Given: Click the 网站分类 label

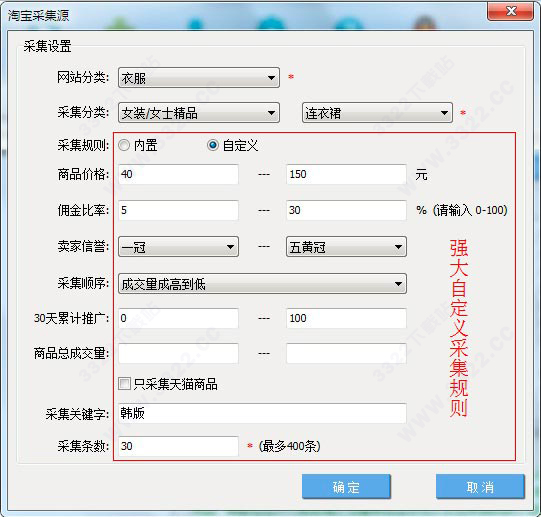Looking at the screenshot, I should 83,77.
